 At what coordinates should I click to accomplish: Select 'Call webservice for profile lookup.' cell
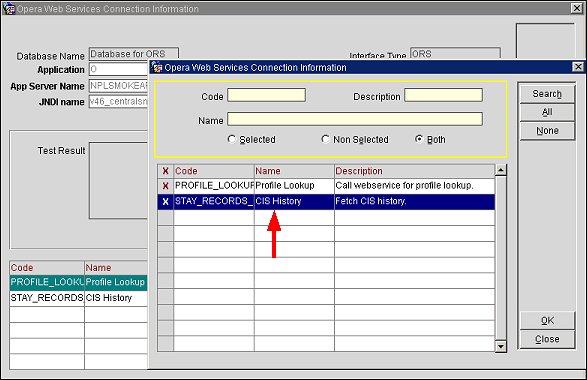coord(414,186)
